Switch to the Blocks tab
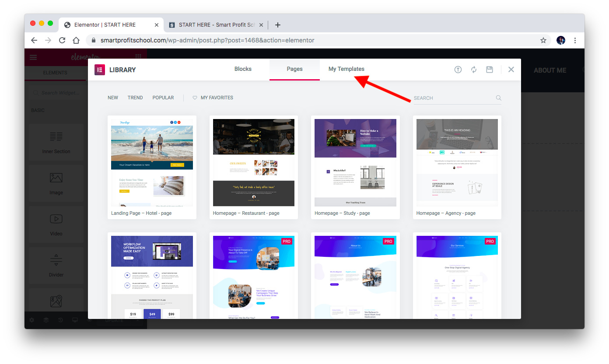This screenshot has width=609, height=364. [x=243, y=69]
